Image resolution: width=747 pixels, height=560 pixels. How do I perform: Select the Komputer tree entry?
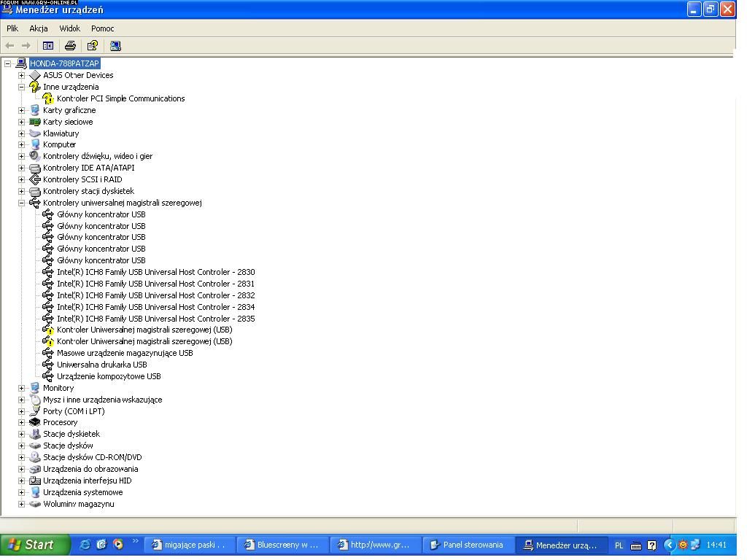pos(60,144)
